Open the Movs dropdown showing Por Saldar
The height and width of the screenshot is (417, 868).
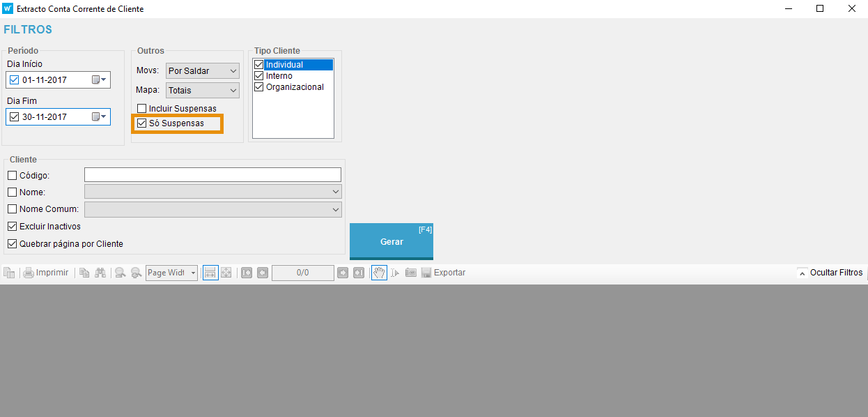(x=203, y=71)
